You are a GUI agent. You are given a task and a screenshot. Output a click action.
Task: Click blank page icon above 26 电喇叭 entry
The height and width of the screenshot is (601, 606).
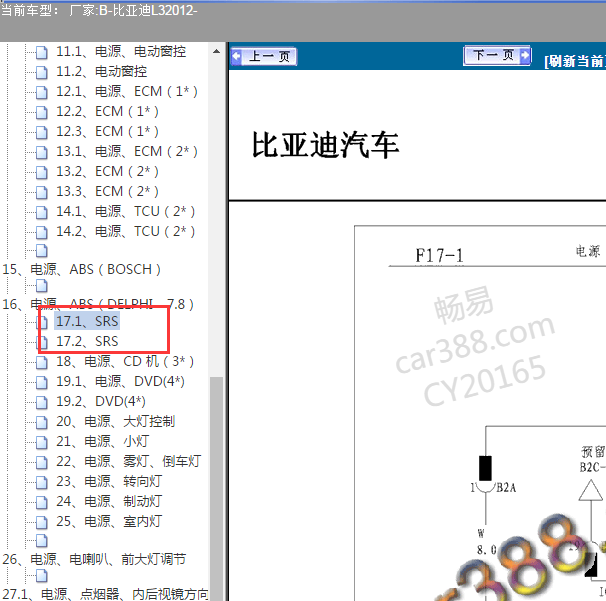tap(42, 541)
